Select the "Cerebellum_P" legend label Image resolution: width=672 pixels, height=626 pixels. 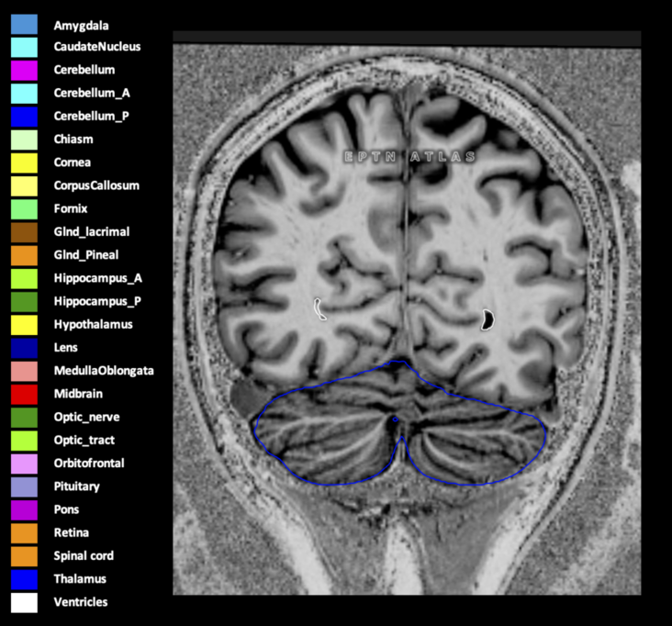pyautogui.click(x=91, y=117)
